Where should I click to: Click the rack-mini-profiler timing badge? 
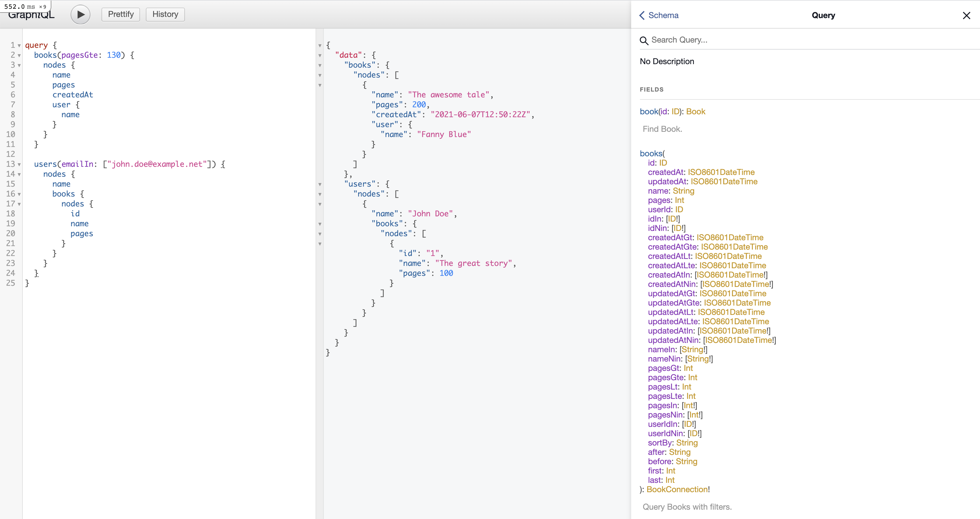coord(25,6)
